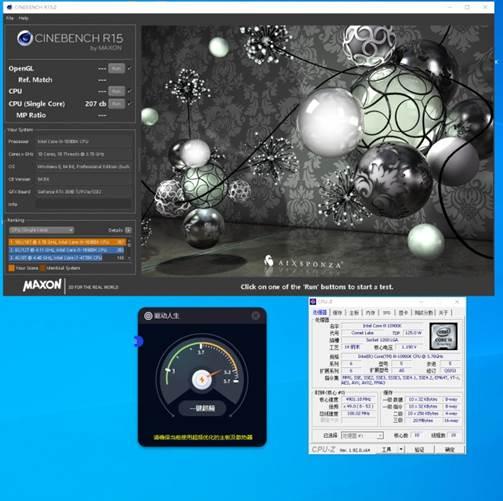The height and width of the screenshot is (501, 503).
Task: Click the bus speed value field in CPU-Z
Action: tap(358, 414)
